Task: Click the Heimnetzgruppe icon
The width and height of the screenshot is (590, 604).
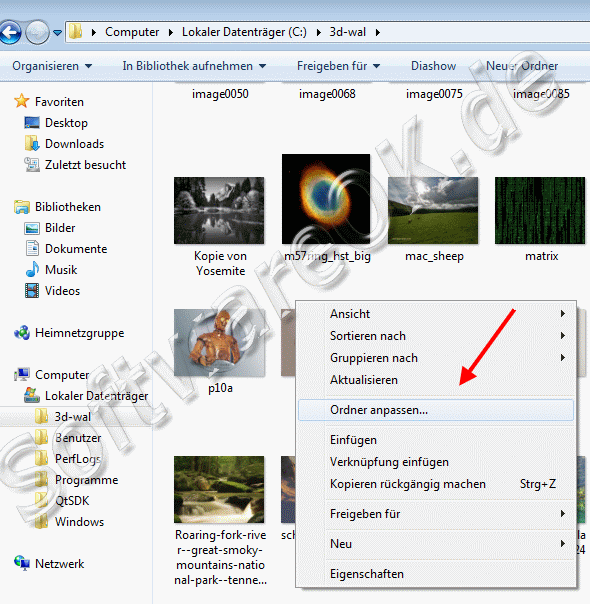Action: 22,333
